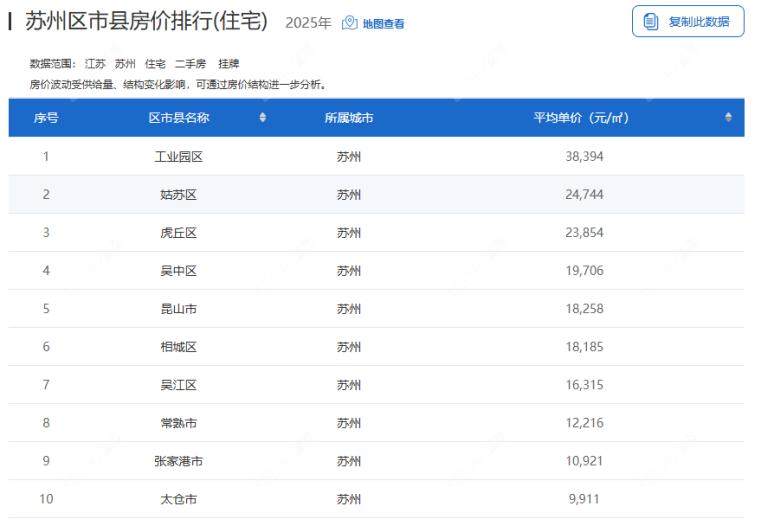Open the 太仓市 district link
The width and height of the screenshot is (761, 532).
pyautogui.click(x=179, y=499)
